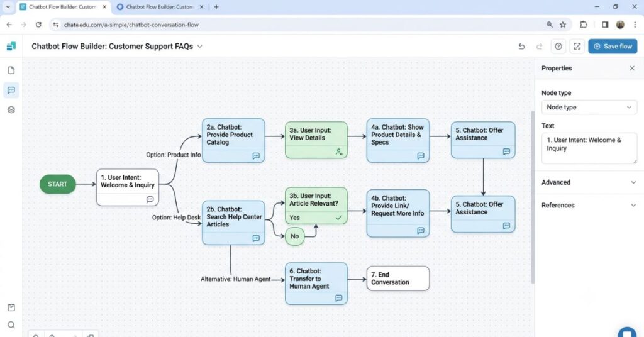Image resolution: width=644 pixels, height=337 pixels.
Task: Click the Save flow button
Action: tap(613, 47)
